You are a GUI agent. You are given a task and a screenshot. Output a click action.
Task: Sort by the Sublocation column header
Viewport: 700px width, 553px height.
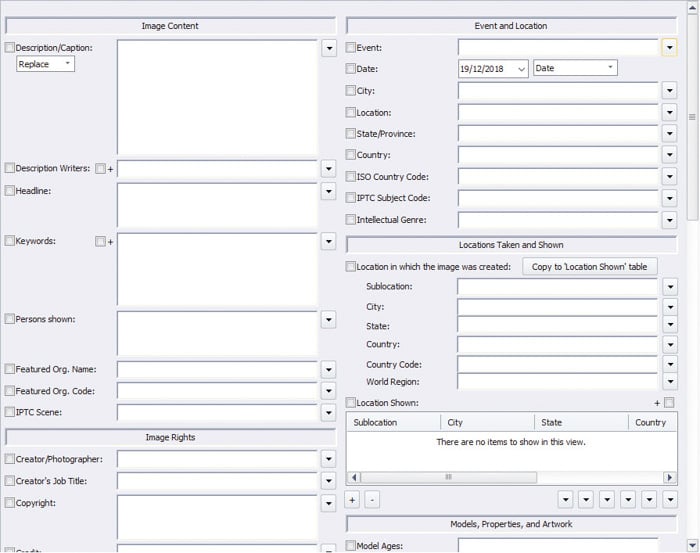393,422
